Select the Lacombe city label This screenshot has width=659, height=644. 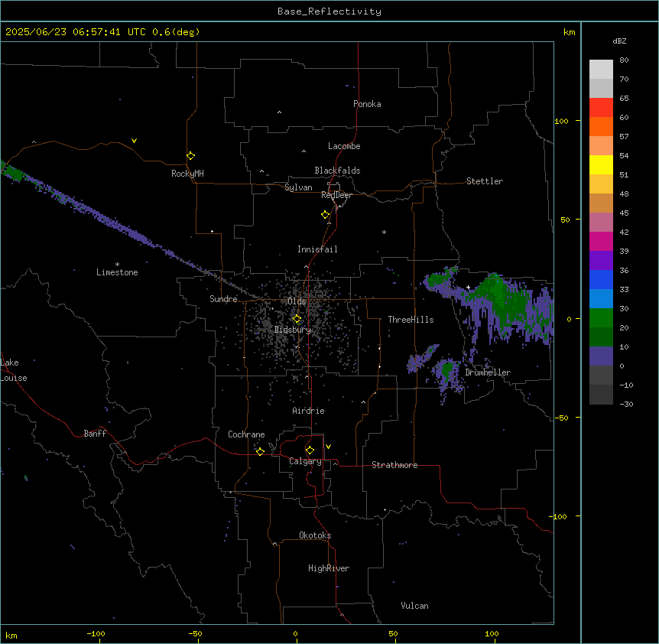[x=344, y=146]
